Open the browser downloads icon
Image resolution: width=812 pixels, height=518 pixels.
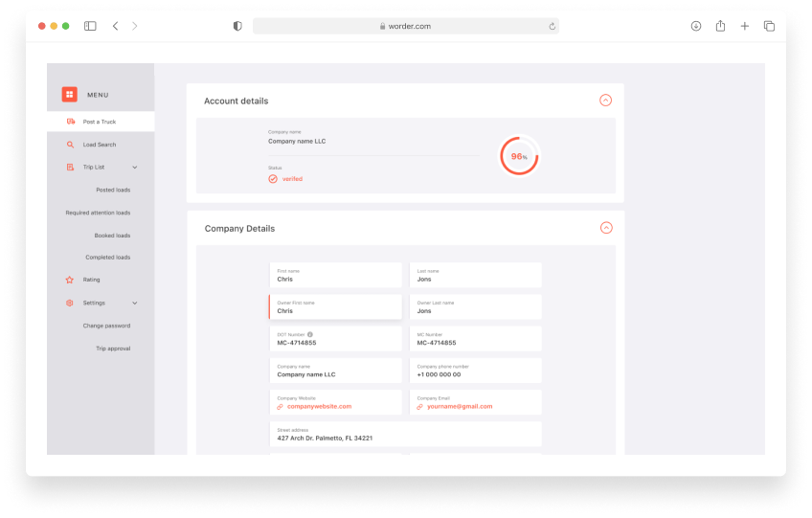pyautogui.click(x=696, y=26)
